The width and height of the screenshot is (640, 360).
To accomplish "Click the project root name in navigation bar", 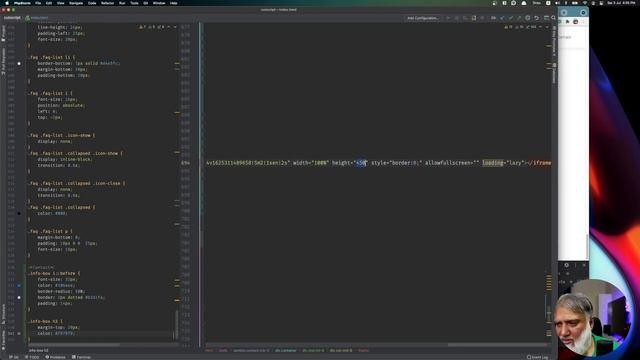I will (x=12, y=18).
